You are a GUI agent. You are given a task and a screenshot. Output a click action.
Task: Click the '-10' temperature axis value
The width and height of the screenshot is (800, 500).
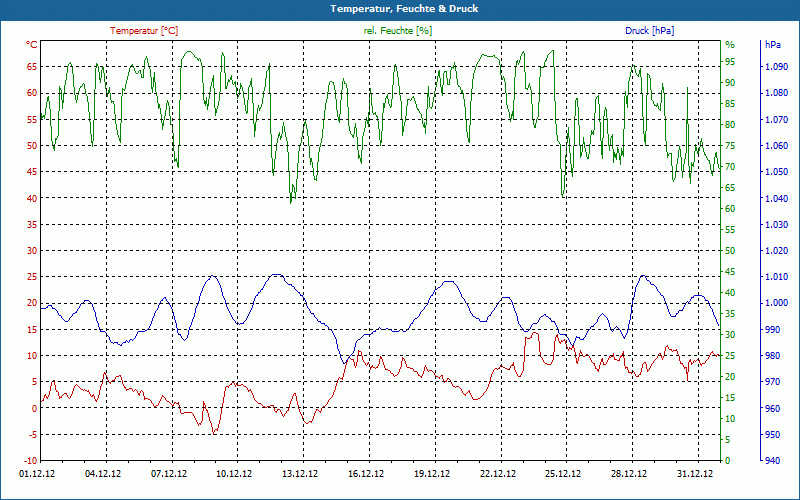point(30,461)
